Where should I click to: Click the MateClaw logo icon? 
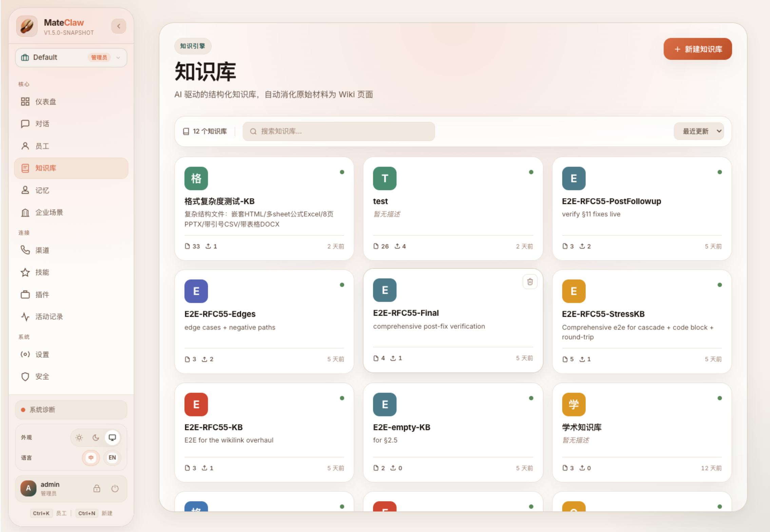27,26
